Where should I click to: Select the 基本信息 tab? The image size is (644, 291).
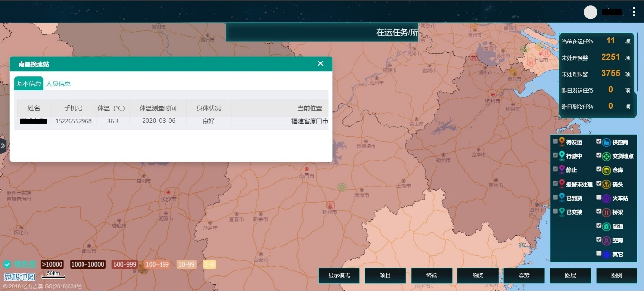coord(29,83)
